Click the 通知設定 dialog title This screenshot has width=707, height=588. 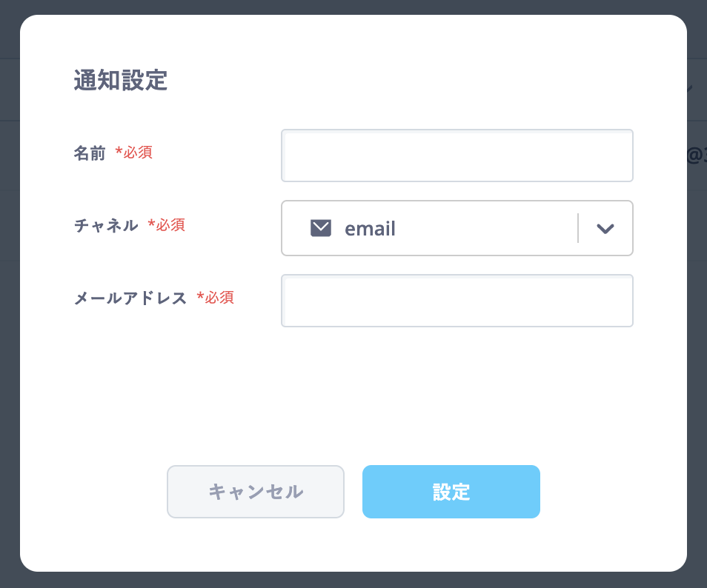click(x=120, y=80)
